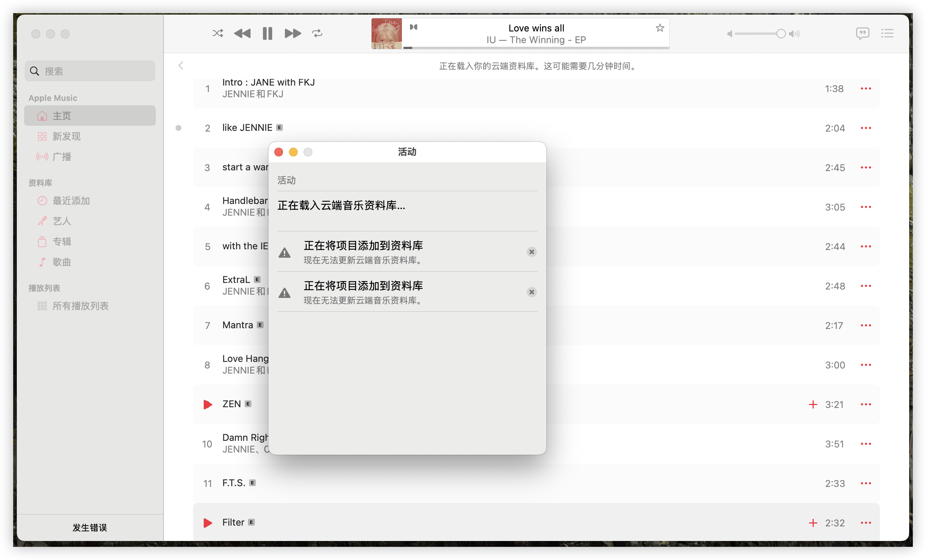This screenshot has height=560, width=926.
Task: Adjust the volume slider knob
Action: [x=780, y=34]
